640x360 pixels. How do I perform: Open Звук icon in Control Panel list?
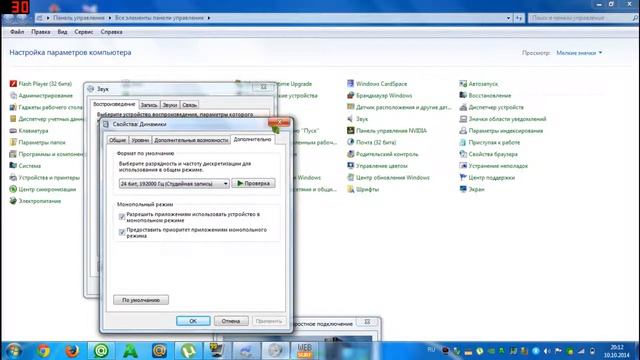(x=350, y=119)
